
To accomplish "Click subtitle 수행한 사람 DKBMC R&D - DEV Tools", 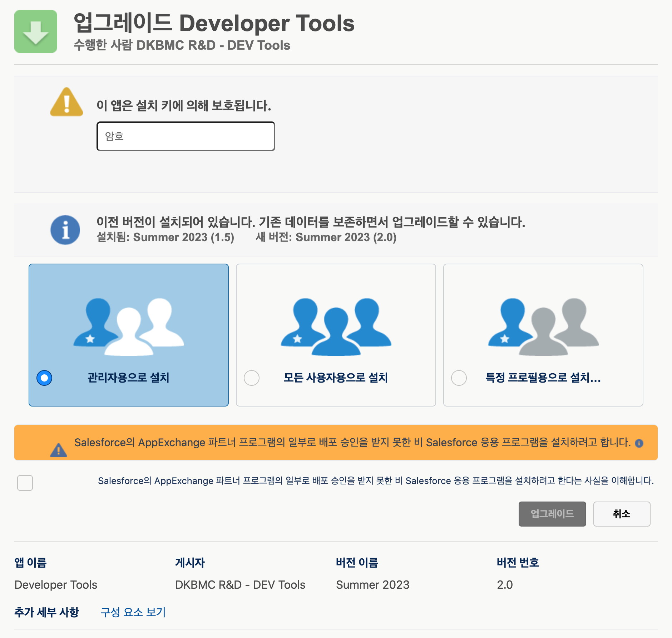I will click(182, 45).
